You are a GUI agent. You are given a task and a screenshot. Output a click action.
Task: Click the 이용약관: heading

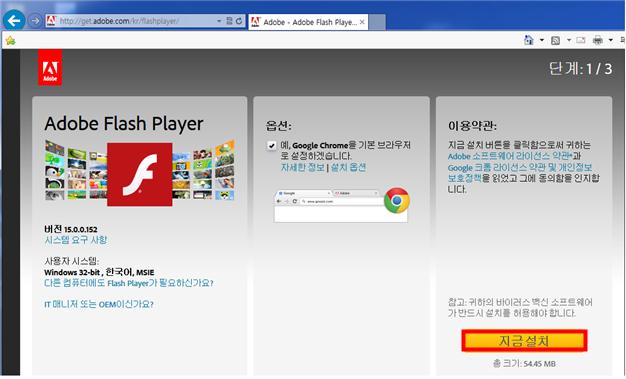(x=472, y=126)
